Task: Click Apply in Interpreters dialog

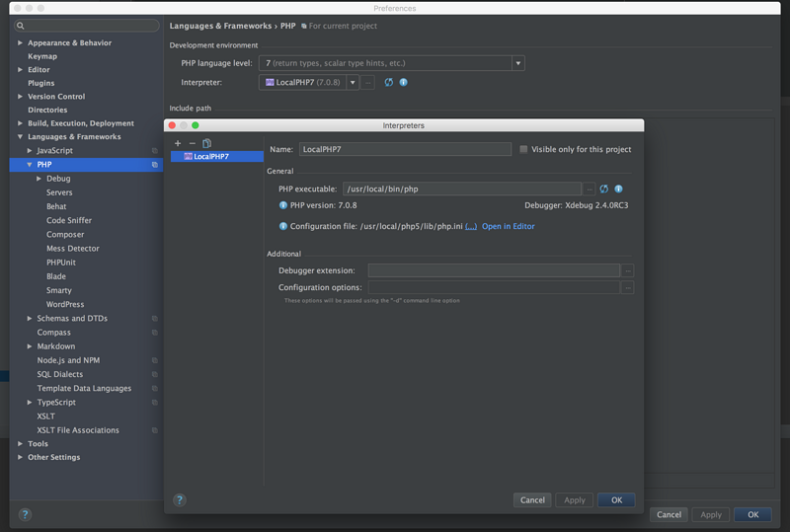Action: (575, 499)
